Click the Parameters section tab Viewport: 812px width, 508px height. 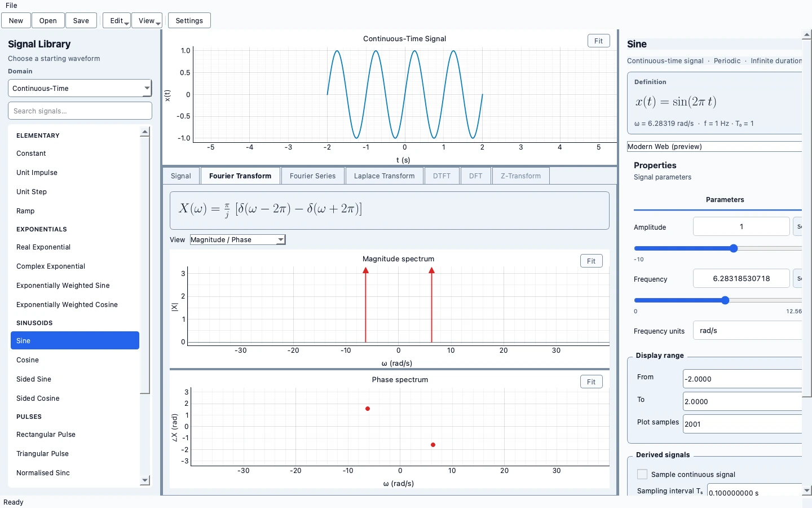pyautogui.click(x=725, y=200)
